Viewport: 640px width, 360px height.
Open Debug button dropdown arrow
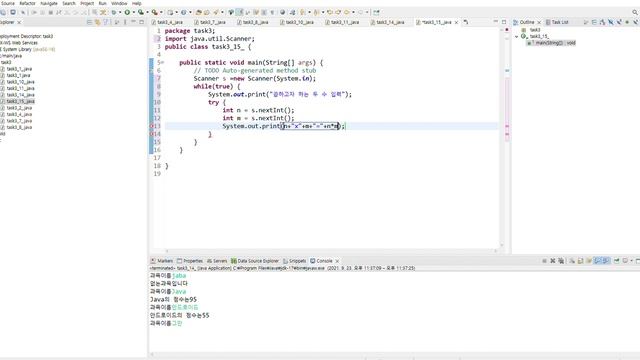pos(120,12)
